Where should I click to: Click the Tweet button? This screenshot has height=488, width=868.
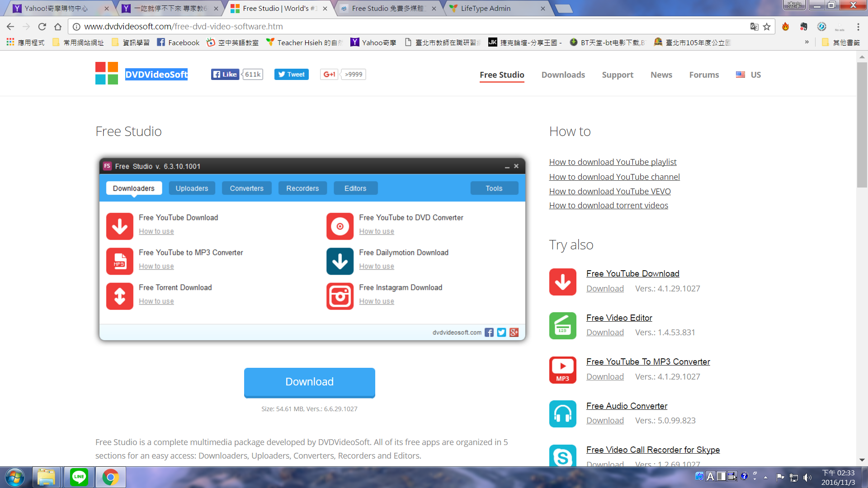click(292, 75)
